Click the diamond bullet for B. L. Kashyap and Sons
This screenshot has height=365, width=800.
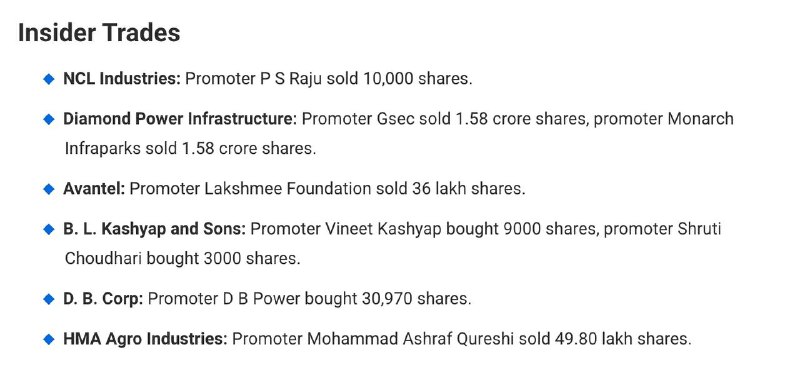(x=49, y=229)
